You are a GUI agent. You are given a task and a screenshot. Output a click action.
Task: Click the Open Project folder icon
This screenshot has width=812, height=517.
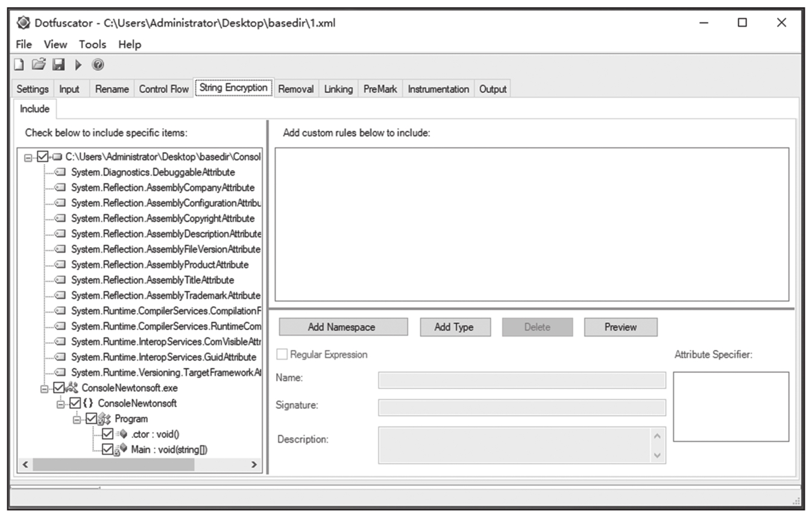(39, 64)
